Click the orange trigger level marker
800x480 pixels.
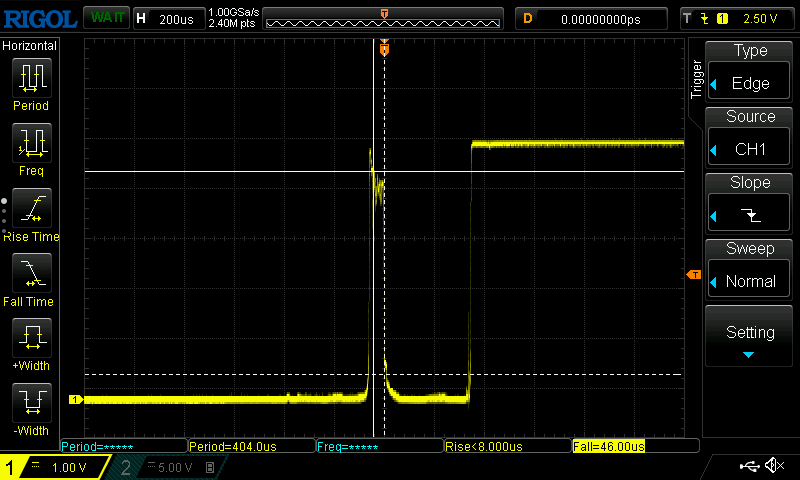[x=692, y=275]
